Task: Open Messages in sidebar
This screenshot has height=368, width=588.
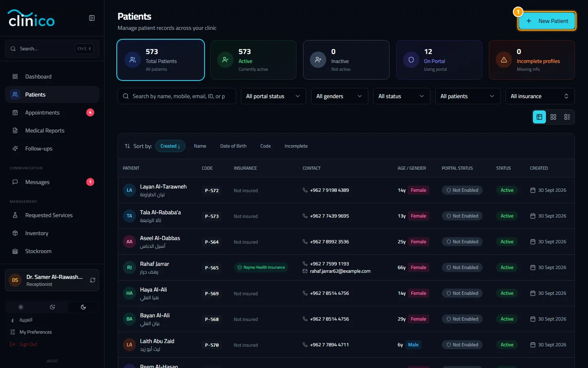Action: click(52, 182)
